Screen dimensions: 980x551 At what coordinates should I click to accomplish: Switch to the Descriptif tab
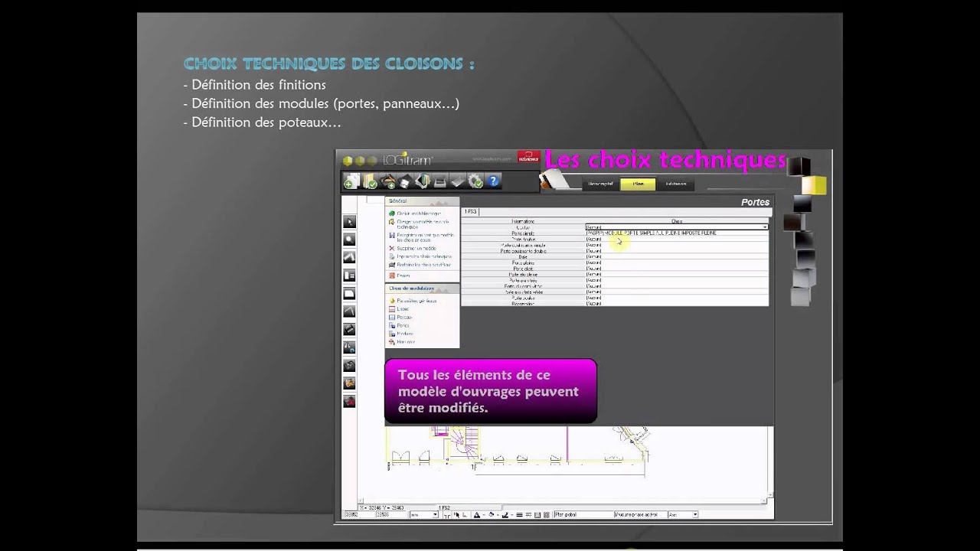click(x=599, y=184)
